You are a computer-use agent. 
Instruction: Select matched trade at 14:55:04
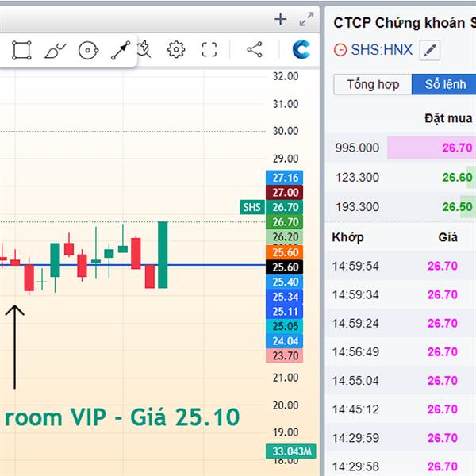(x=401, y=380)
